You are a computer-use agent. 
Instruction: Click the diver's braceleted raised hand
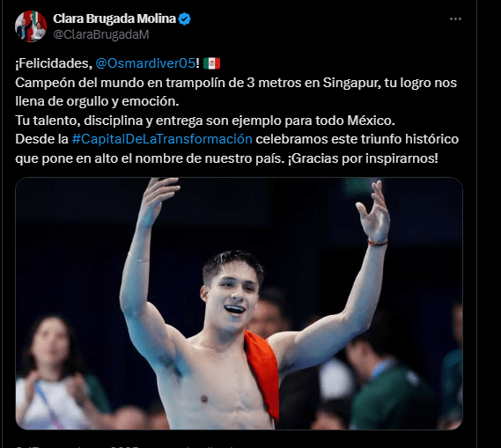click(374, 214)
